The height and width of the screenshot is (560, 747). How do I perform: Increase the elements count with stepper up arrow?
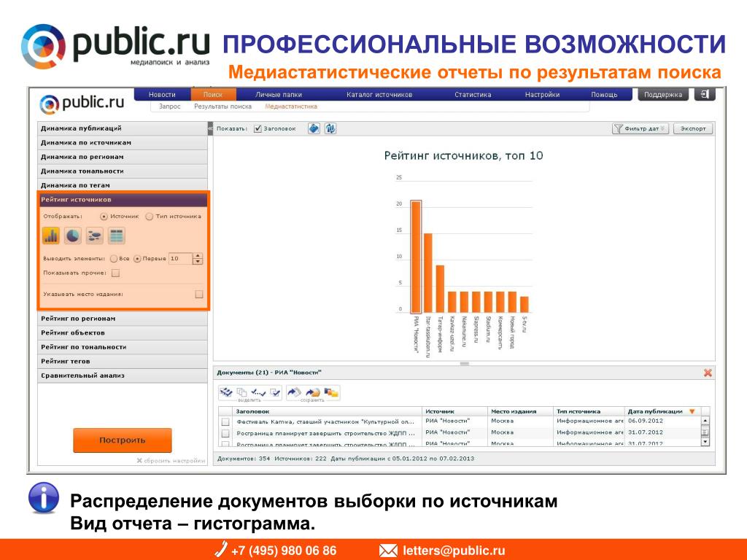pos(198,256)
